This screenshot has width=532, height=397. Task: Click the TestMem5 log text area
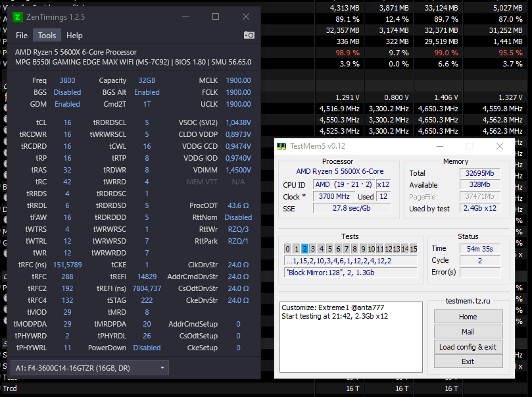pyautogui.click(x=351, y=337)
